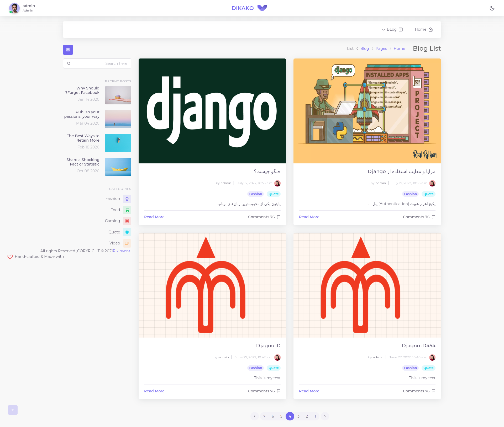504x427 pixels.
Task: Click the Food category cart icon
Action: click(x=127, y=210)
